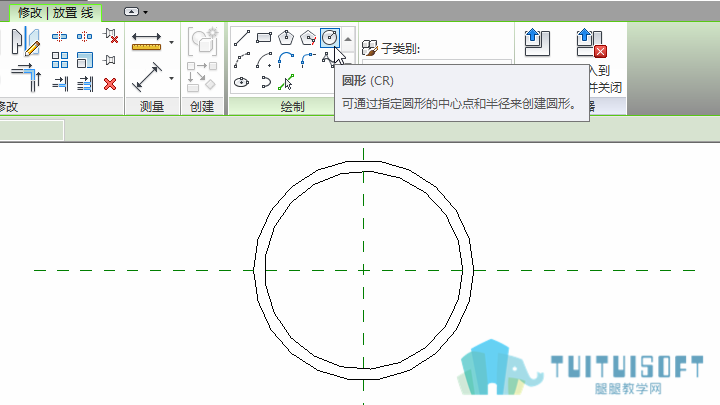The width and height of the screenshot is (720, 405).
Task: Start Measure Between Two References tool
Action: coord(146,41)
